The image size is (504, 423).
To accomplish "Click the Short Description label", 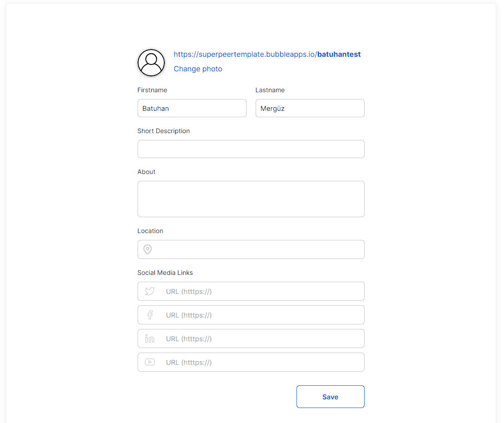I will [x=163, y=131].
